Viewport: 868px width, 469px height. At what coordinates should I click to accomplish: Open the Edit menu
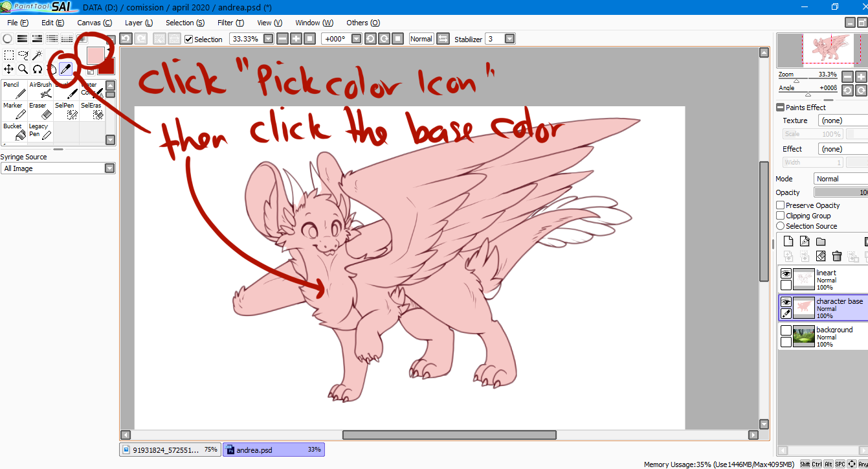52,23
